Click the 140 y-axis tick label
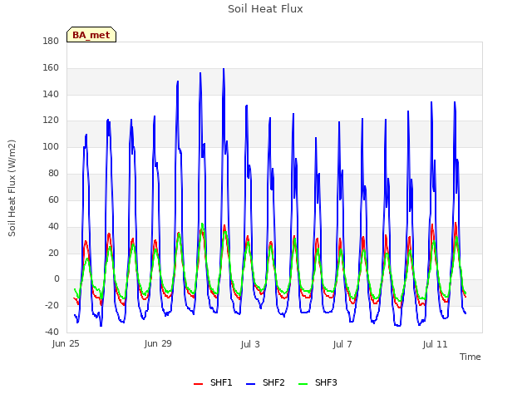This screenshot has height=399, width=532. pos(51,94)
